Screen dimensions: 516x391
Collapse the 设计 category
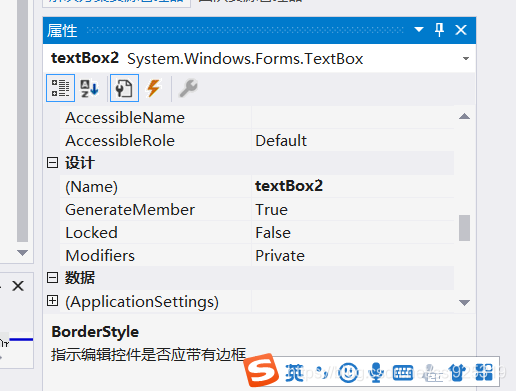click(52, 163)
